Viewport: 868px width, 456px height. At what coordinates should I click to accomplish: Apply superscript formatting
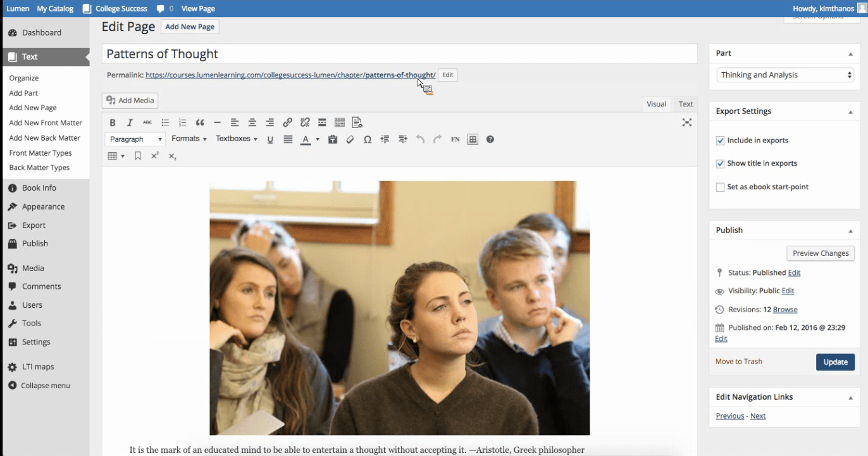click(x=155, y=156)
